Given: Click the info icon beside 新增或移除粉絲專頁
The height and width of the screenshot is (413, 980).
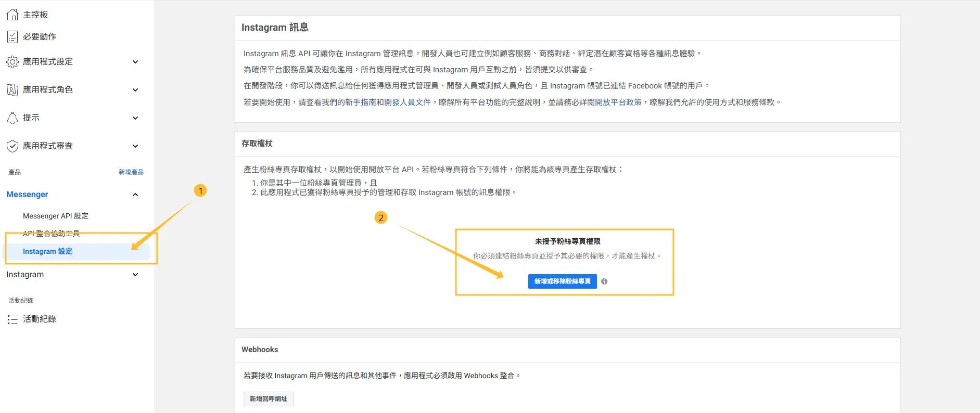Looking at the screenshot, I should [x=604, y=281].
